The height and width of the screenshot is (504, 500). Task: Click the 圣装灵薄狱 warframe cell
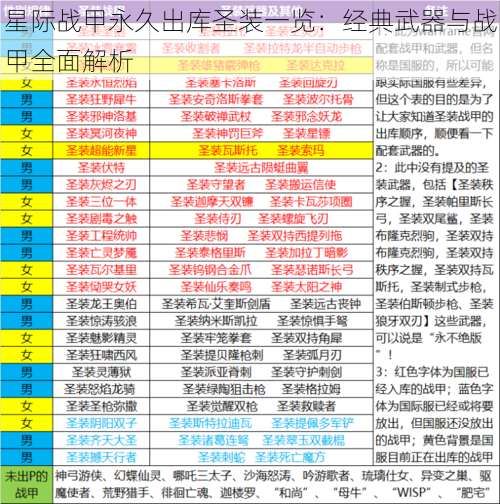(101, 372)
